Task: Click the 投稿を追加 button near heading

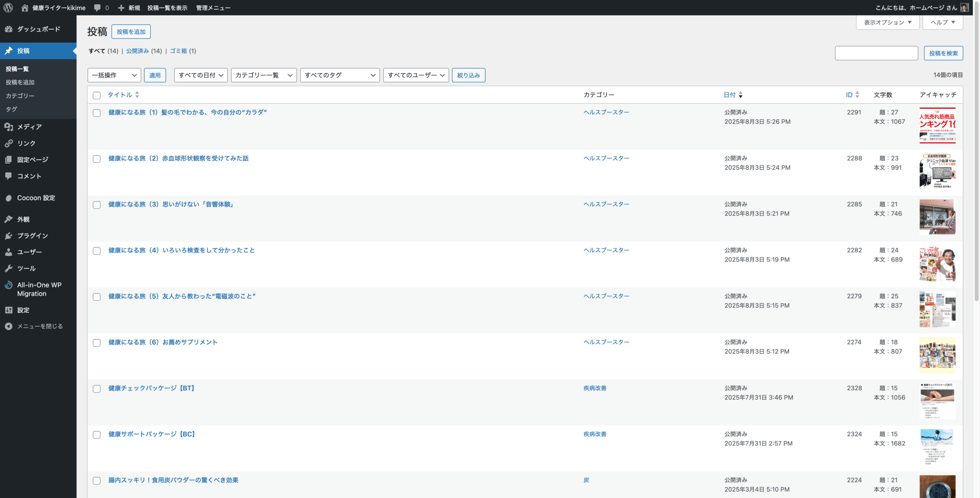Action: pyautogui.click(x=131, y=32)
